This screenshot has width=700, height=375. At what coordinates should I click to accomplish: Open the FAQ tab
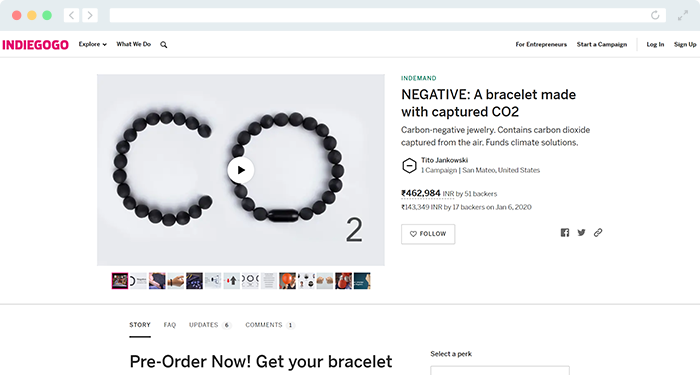click(170, 325)
